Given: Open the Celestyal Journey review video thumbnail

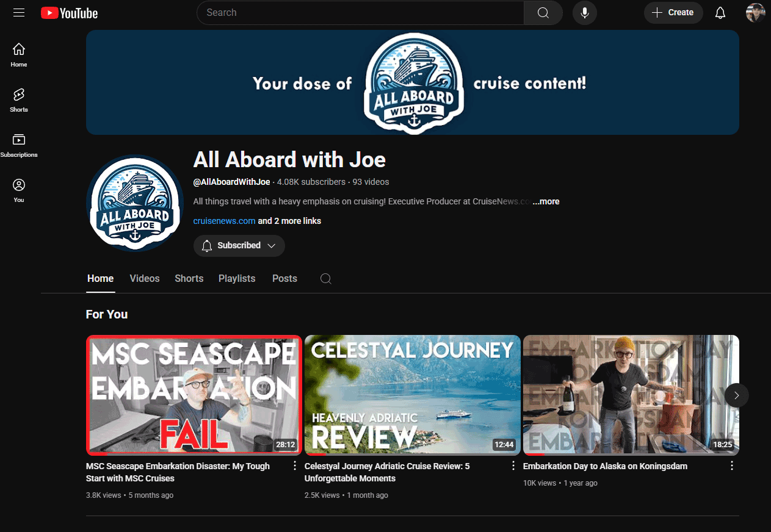Looking at the screenshot, I should (412, 395).
